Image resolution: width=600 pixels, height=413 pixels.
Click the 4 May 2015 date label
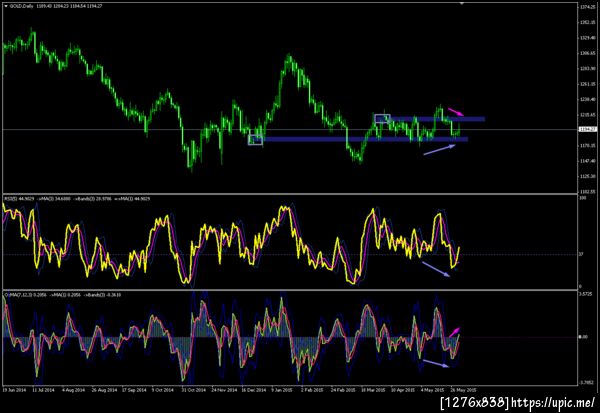click(x=432, y=390)
